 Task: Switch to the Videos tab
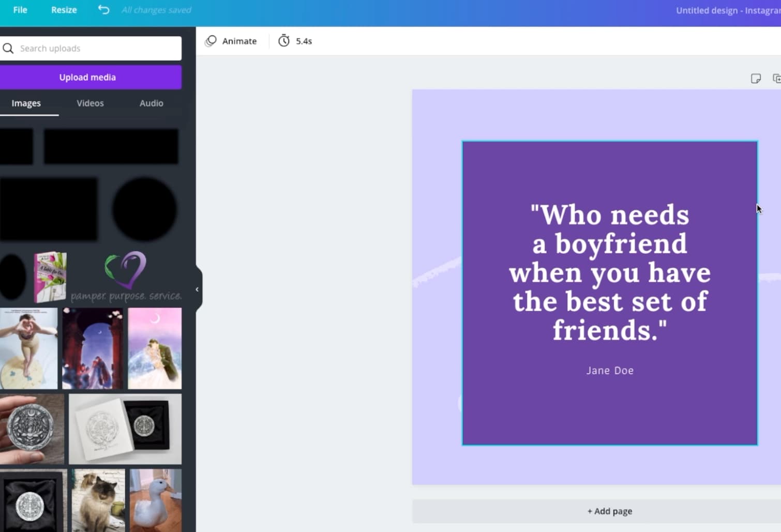[x=90, y=103]
